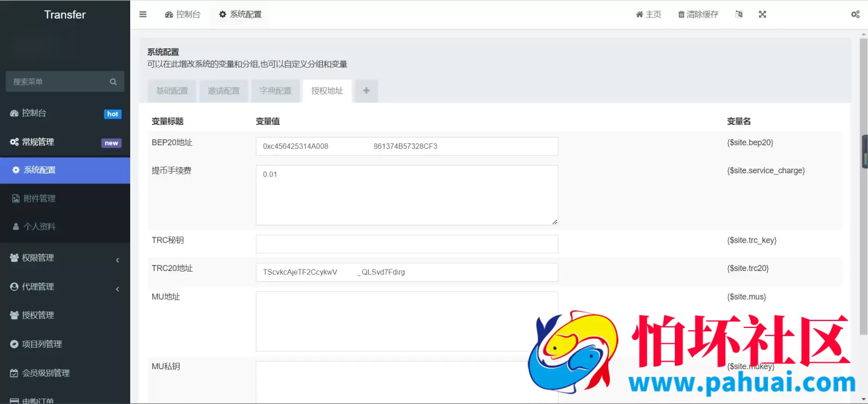Expand the 代理管理 chevron
868x404 pixels.
click(x=118, y=289)
